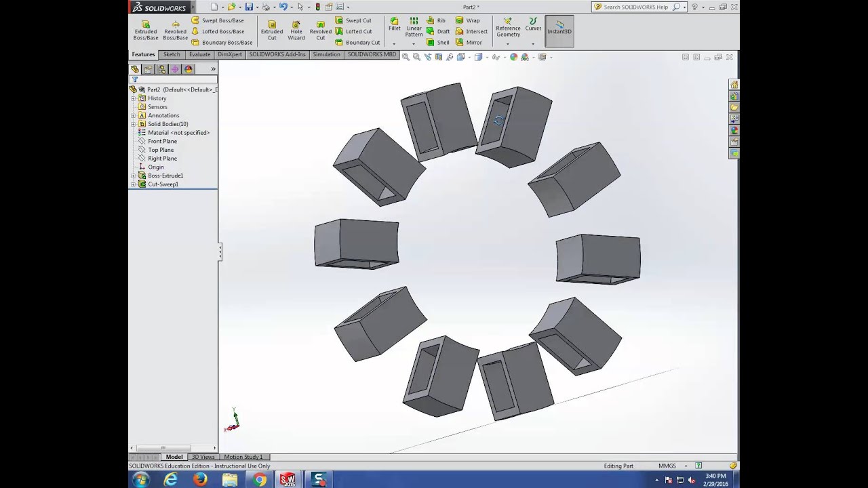868x488 pixels.
Task: Select the Revolved Boss/Base tool
Action: tap(175, 30)
